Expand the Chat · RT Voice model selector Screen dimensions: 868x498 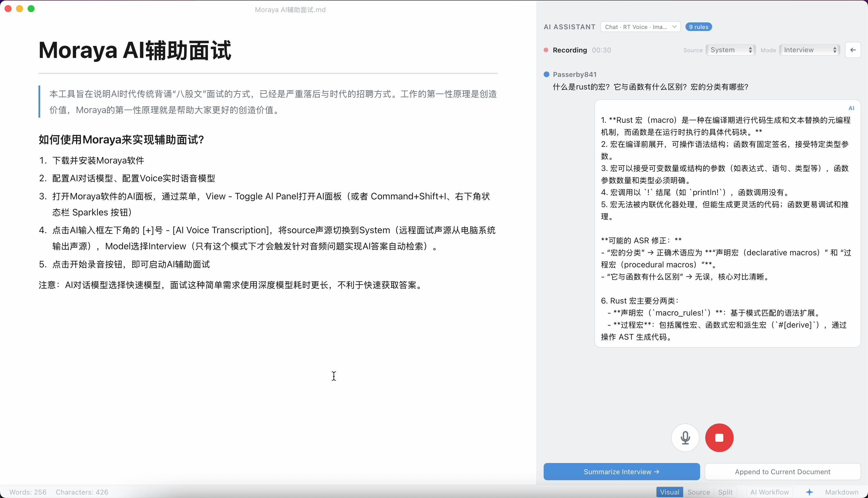click(x=640, y=27)
